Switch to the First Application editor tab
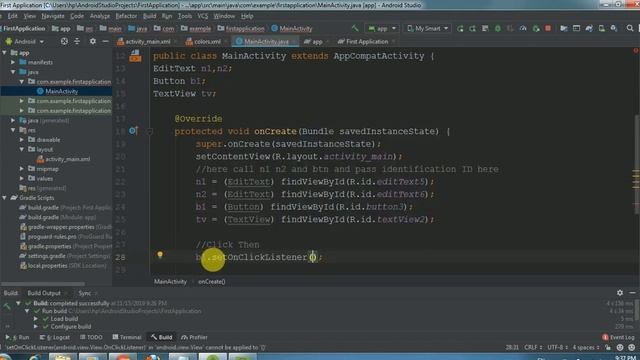640x360 pixels. tap(367, 42)
